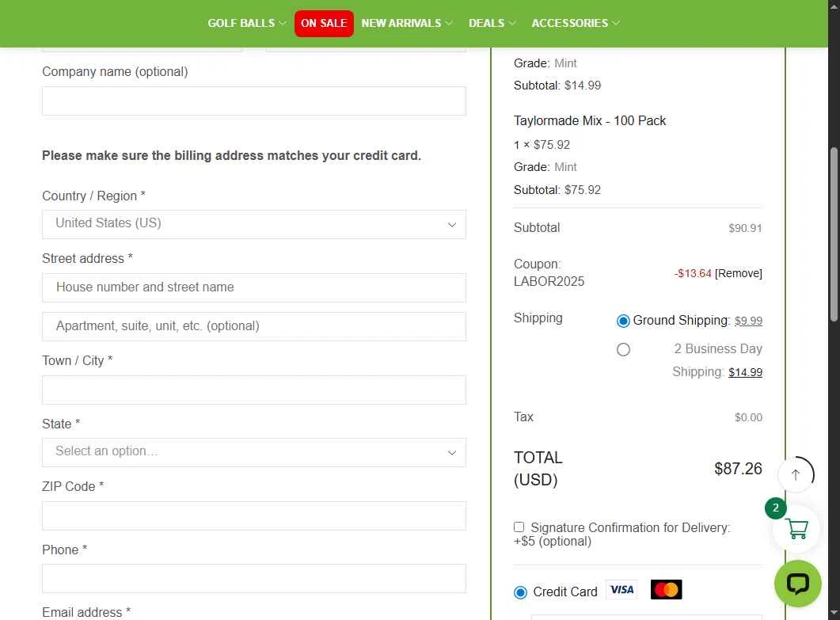Screen dimensions: 840x620
Task: Click the Visa card logo
Action: [621, 589]
